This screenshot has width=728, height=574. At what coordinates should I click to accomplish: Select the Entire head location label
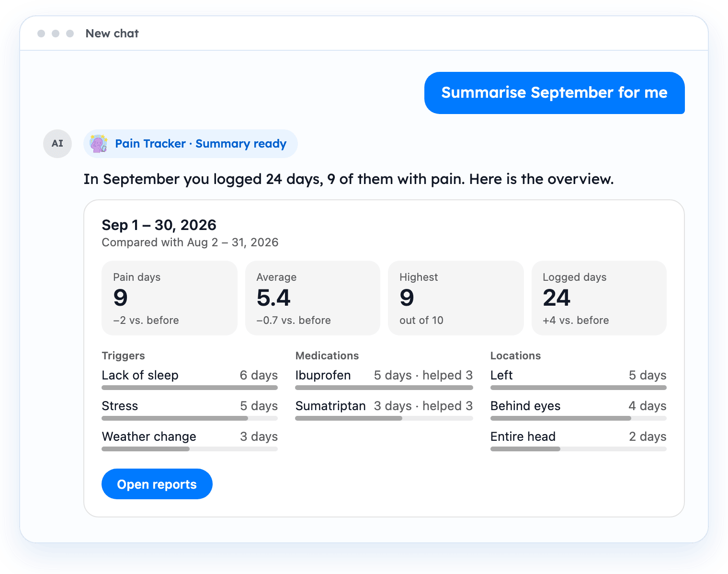[x=523, y=436]
